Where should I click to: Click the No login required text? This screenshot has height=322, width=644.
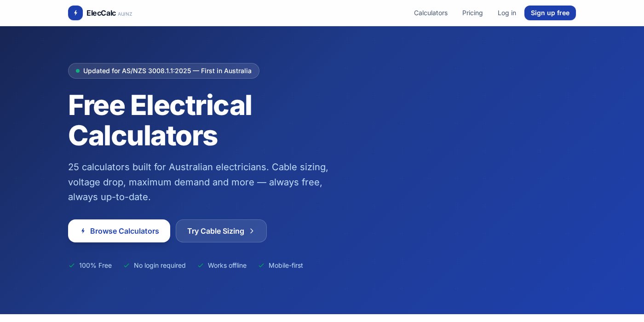(x=160, y=265)
